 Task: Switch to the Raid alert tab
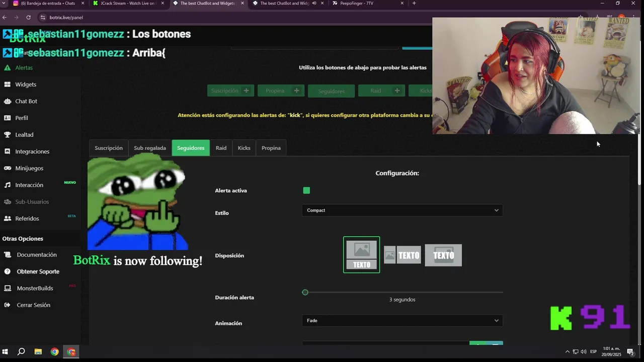point(221,148)
